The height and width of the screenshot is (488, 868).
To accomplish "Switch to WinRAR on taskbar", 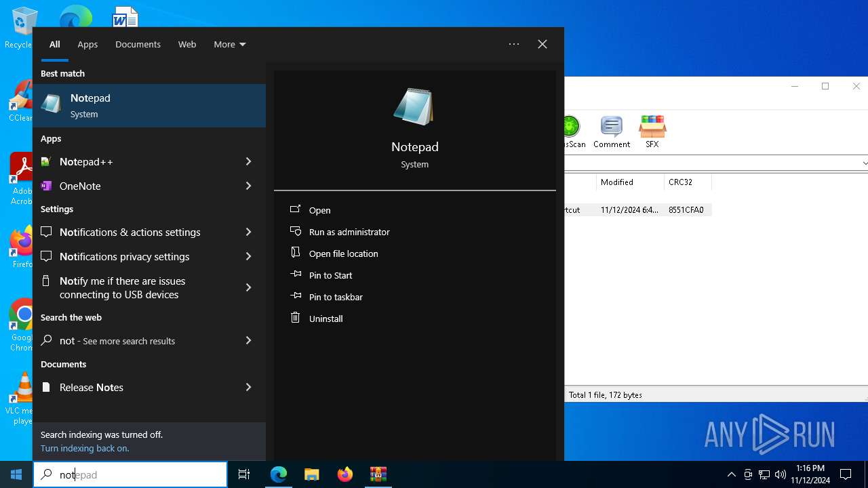I will coord(378,474).
